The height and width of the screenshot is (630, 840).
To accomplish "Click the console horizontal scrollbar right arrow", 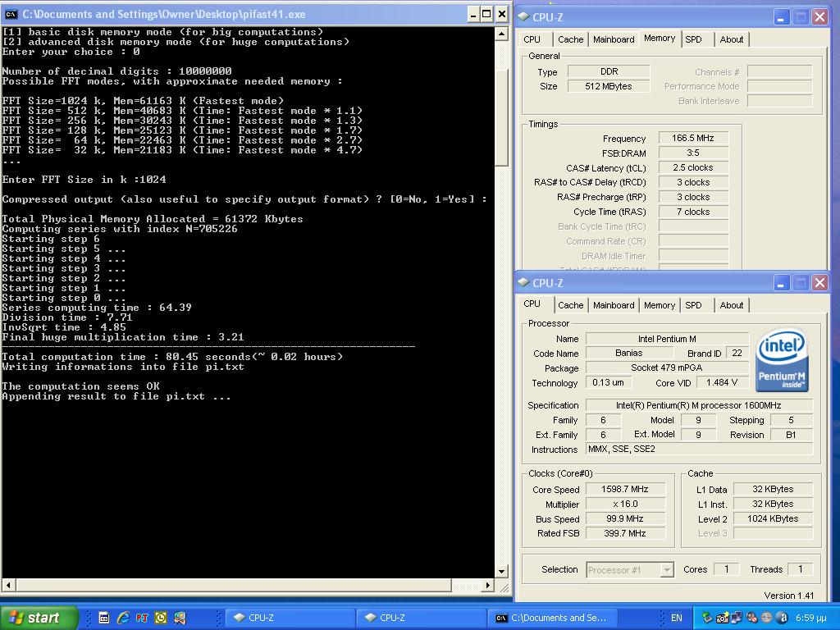I will click(x=487, y=585).
